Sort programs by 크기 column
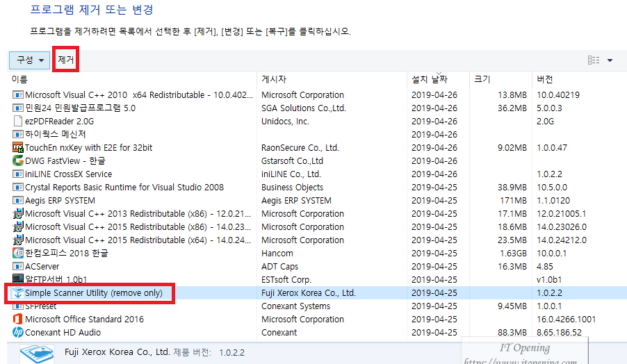 tap(482, 79)
